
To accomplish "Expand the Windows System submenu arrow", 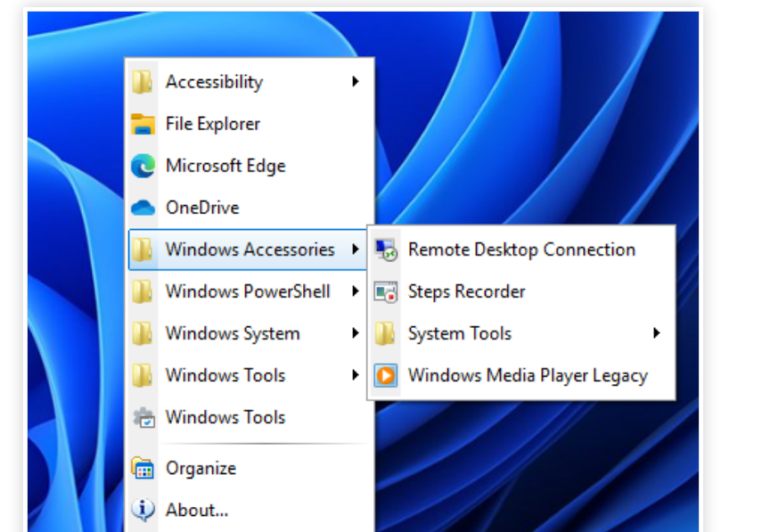I will click(355, 333).
